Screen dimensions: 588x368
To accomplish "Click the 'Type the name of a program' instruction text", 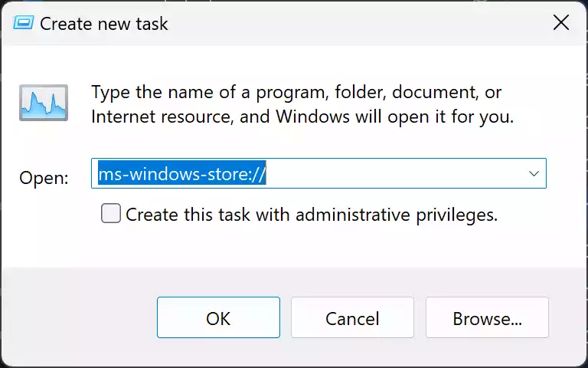I will point(296,92).
